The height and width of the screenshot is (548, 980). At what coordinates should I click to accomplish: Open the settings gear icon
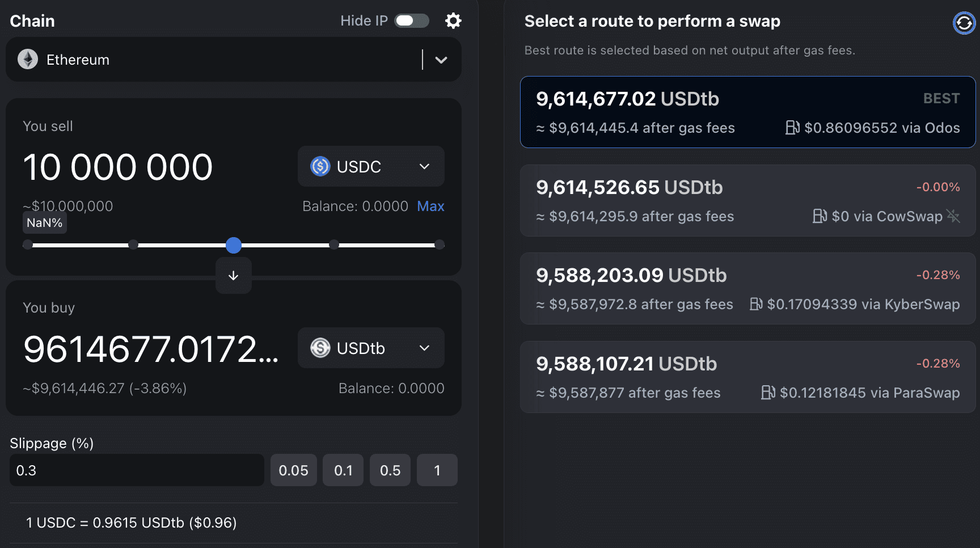coord(453,21)
